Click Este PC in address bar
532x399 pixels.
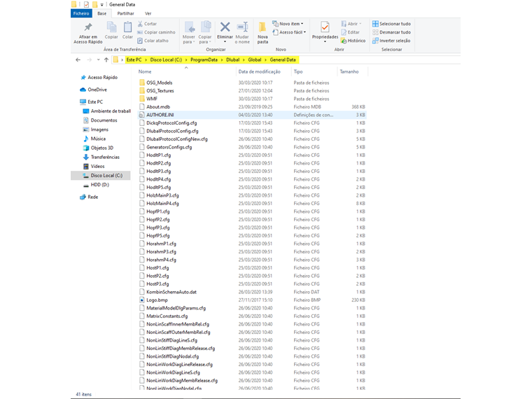click(x=134, y=59)
